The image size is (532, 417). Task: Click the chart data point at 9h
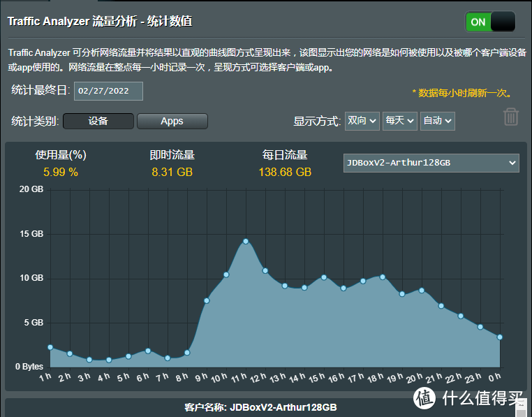coord(207,300)
